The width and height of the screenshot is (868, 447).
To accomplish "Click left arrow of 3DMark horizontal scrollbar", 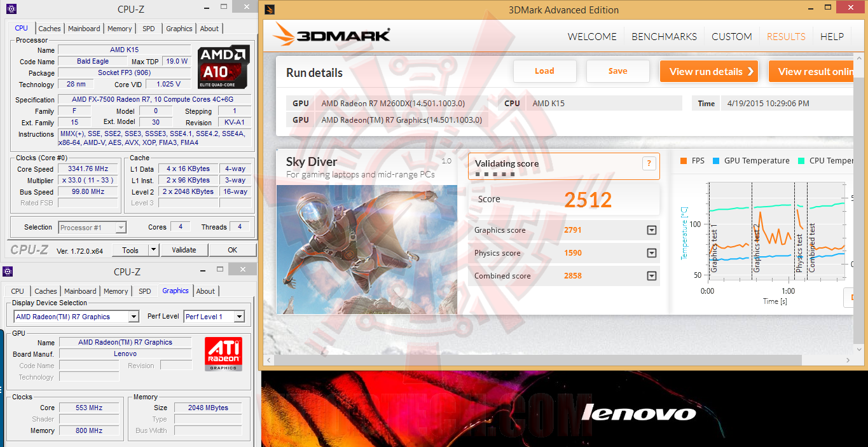I will pos(269,361).
